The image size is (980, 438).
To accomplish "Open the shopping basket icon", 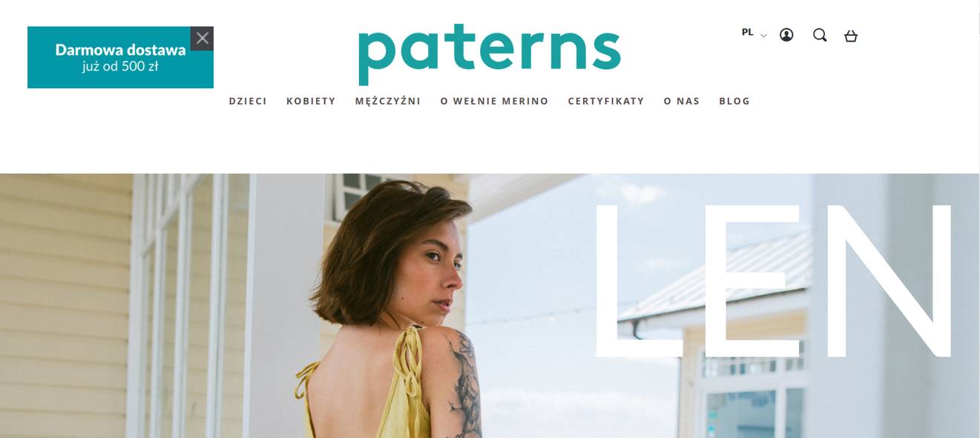I will (851, 35).
